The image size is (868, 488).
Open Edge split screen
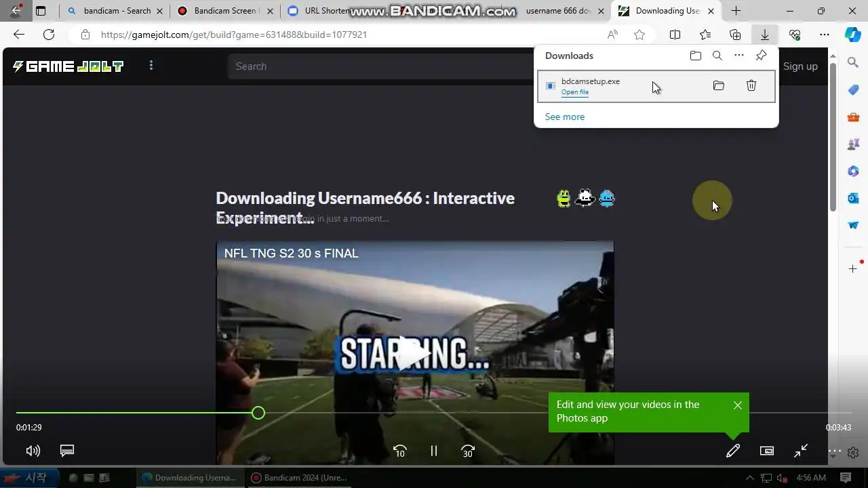pos(675,35)
